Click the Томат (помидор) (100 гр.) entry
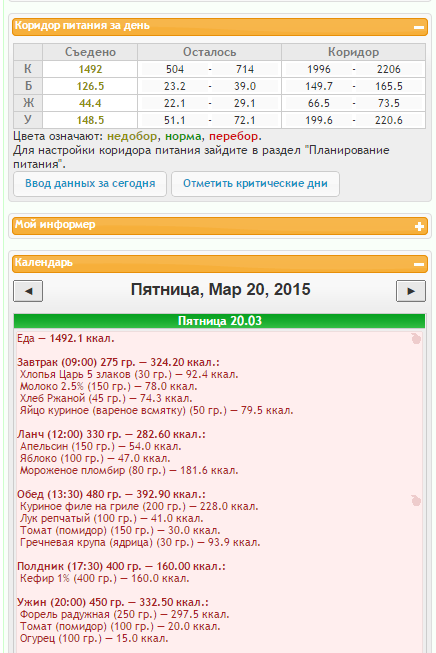The height and width of the screenshot is (653, 436). (x=120, y=626)
